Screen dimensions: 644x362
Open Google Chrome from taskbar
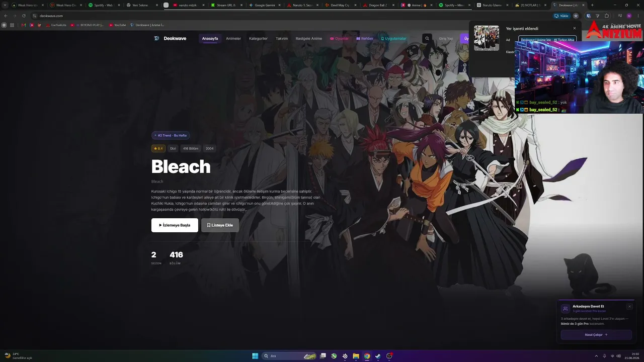click(x=367, y=356)
